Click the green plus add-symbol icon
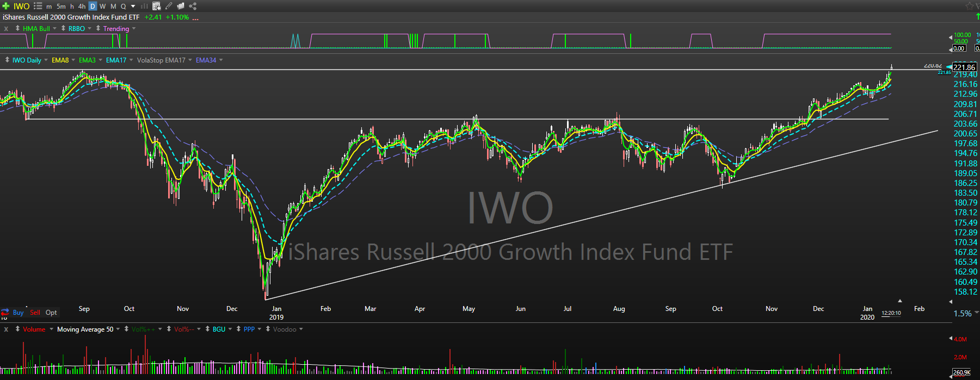The height and width of the screenshot is (380, 980). pyautogui.click(x=6, y=6)
